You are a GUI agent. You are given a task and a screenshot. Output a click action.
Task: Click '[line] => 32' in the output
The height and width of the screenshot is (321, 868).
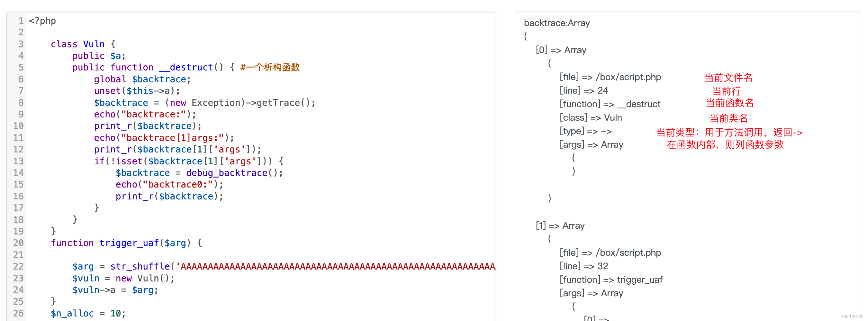[583, 266]
